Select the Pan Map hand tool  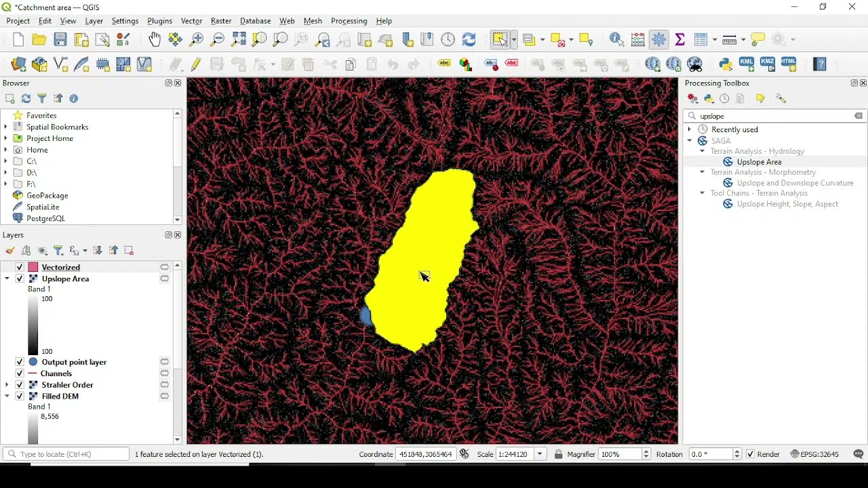(x=155, y=40)
